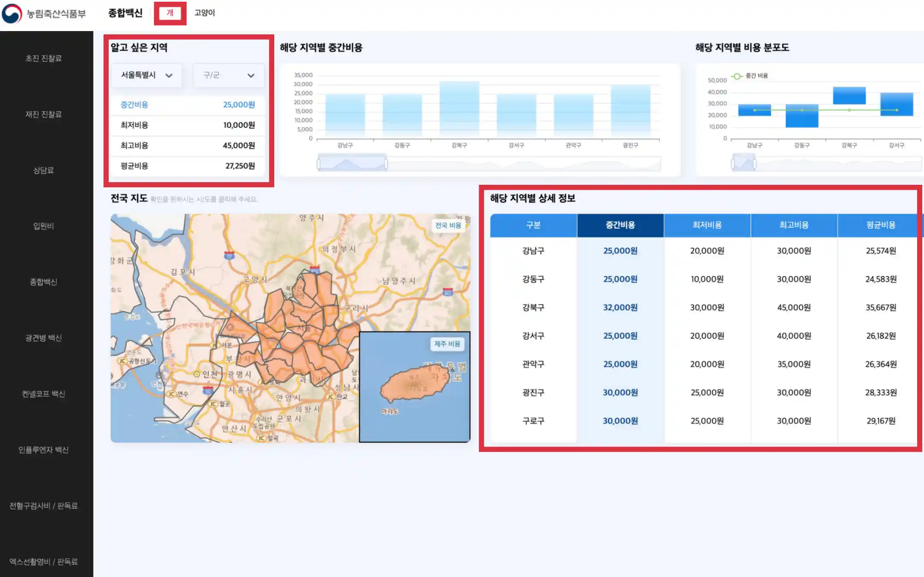
Task: Sort table by 평균비용 column header
Action: (880, 225)
